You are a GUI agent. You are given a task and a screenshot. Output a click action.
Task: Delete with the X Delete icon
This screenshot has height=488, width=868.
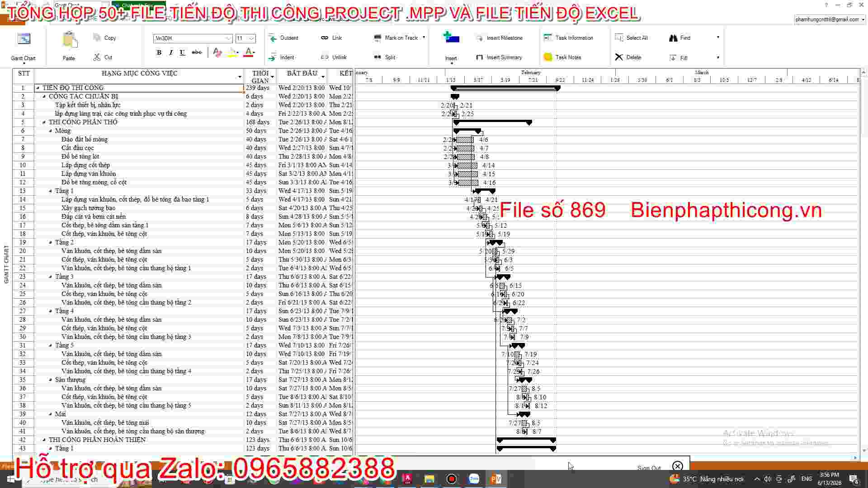coord(619,57)
